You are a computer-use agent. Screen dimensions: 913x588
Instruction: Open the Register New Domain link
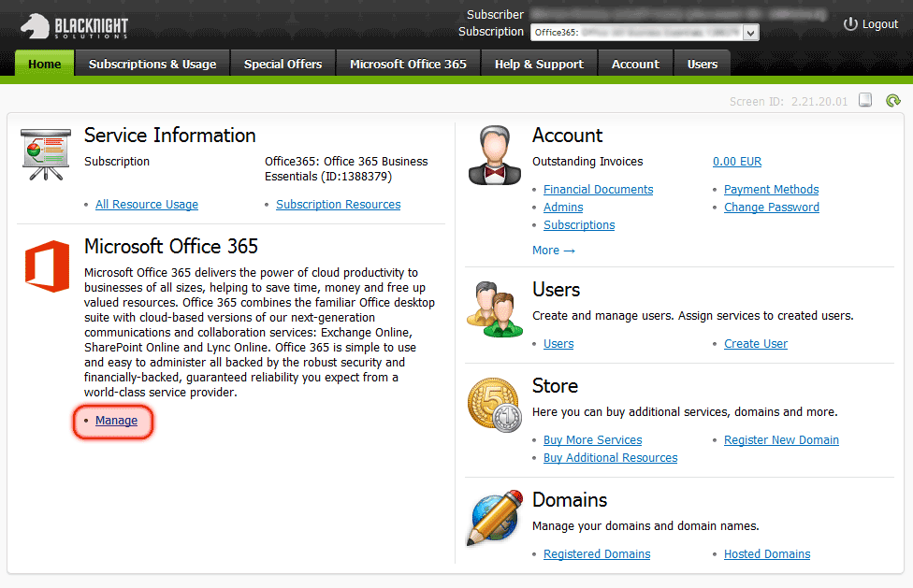[781, 440]
